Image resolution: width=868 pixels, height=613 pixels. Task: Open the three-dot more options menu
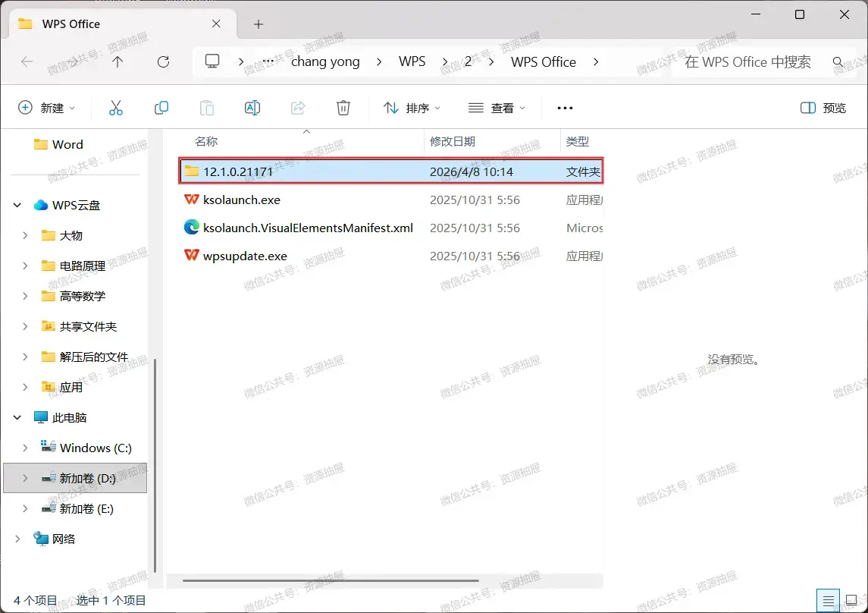[565, 108]
